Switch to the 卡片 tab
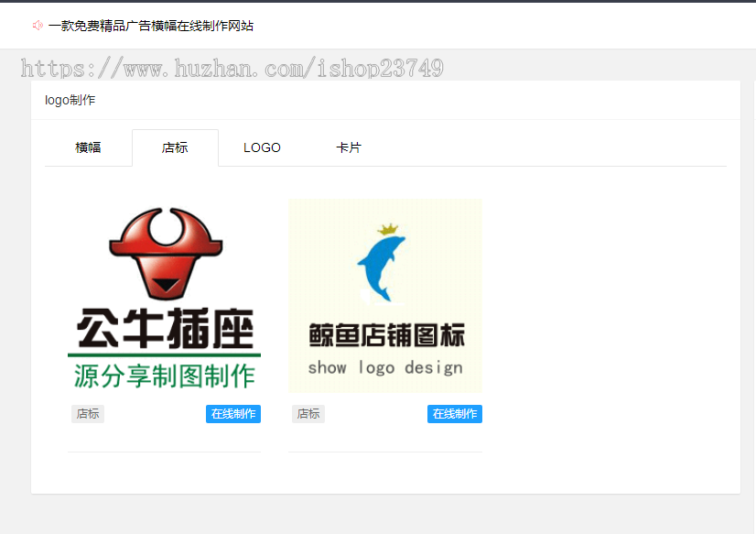756x534 pixels. click(x=349, y=147)
